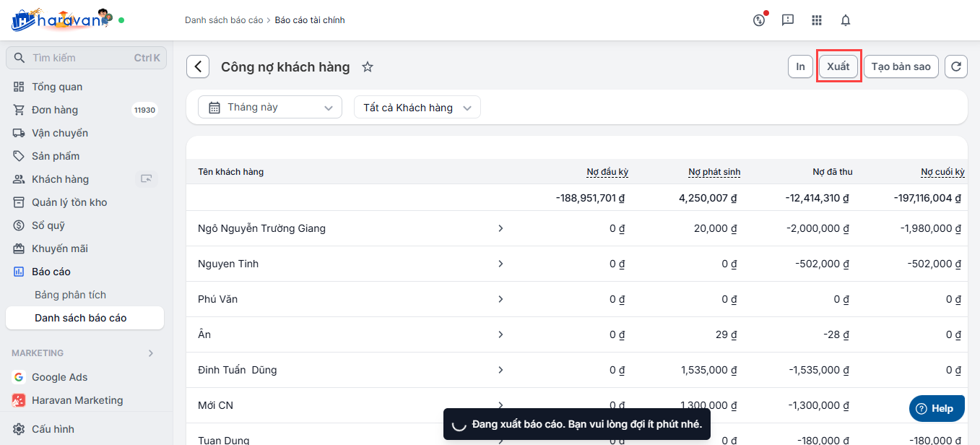
Task: Click the clock icon with red dot
Action: (758, 20)
